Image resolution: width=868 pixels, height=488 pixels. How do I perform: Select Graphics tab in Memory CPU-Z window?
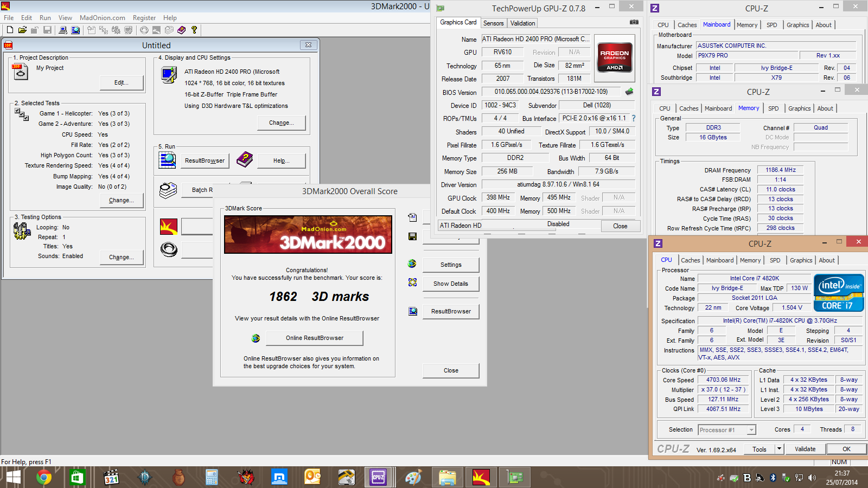(x=800, y=108)
